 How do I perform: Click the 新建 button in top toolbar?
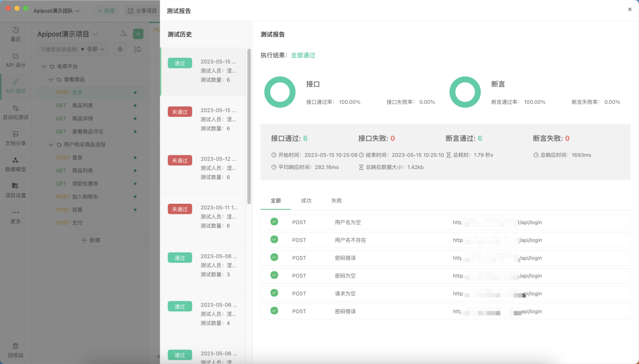coord(105,11)
